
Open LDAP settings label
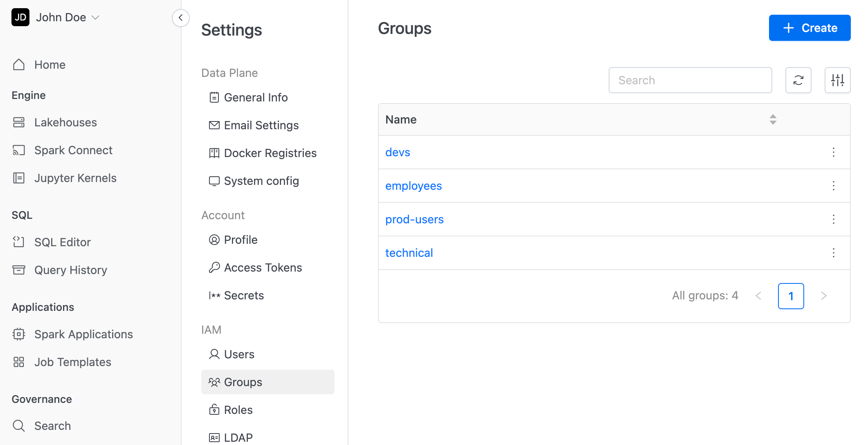click(238, 438)
